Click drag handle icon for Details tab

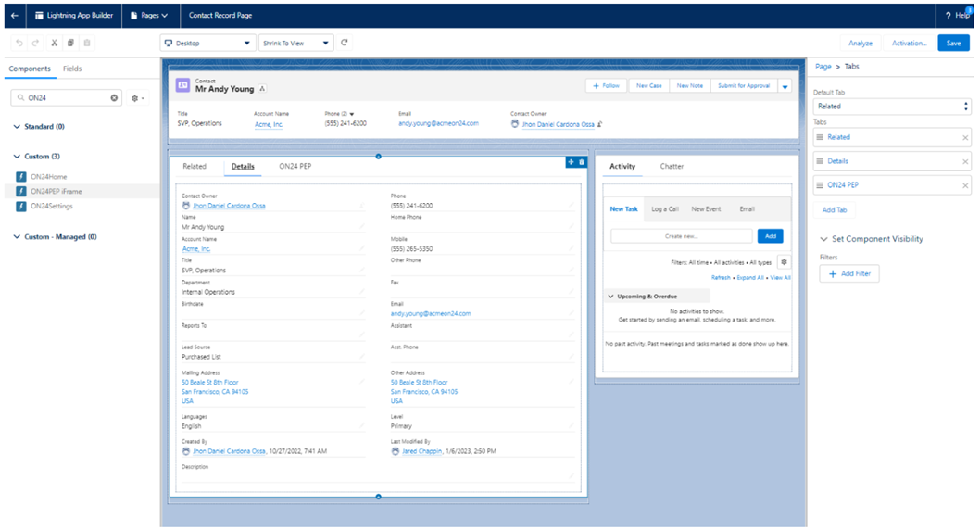point(820,161)
